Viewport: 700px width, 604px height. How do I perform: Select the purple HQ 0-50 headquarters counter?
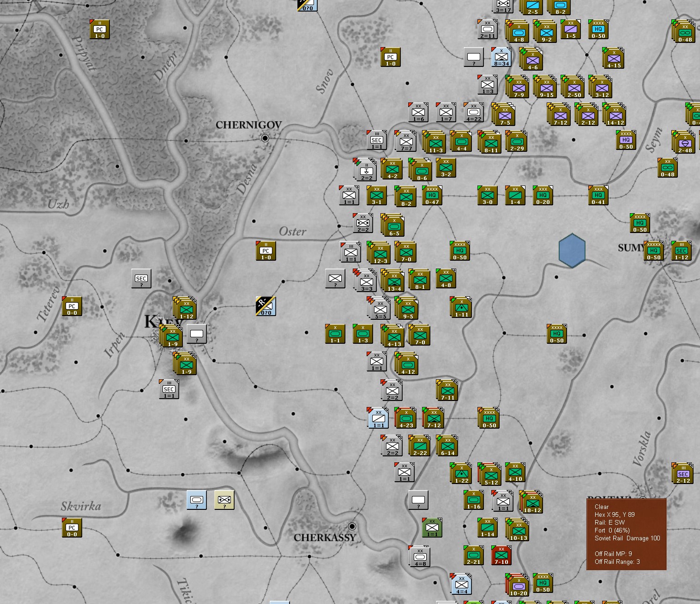coord(626,140)
